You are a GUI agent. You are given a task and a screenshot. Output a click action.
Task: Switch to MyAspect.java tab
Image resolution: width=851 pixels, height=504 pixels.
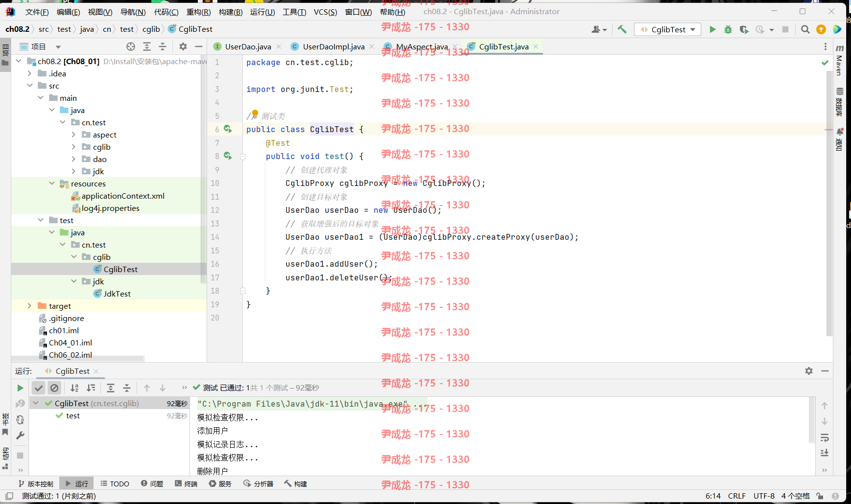click(422, 46)
